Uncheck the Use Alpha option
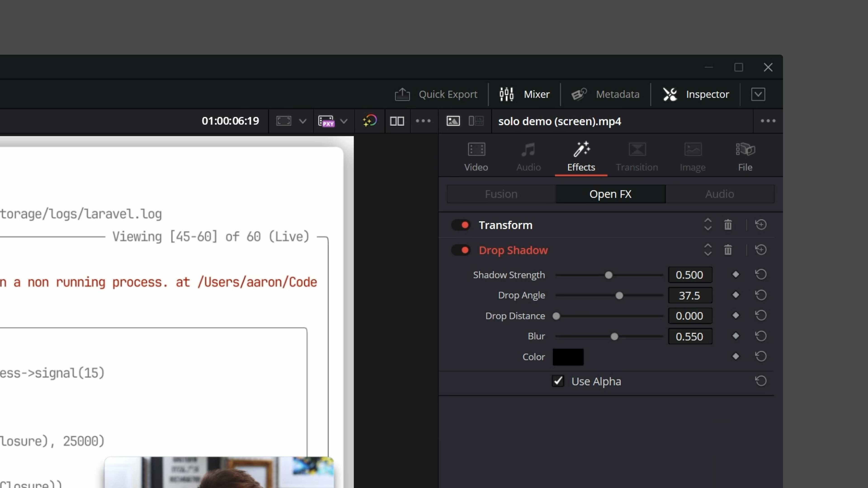This screenshot has height=488, width=868. click(x=558, y=381)
